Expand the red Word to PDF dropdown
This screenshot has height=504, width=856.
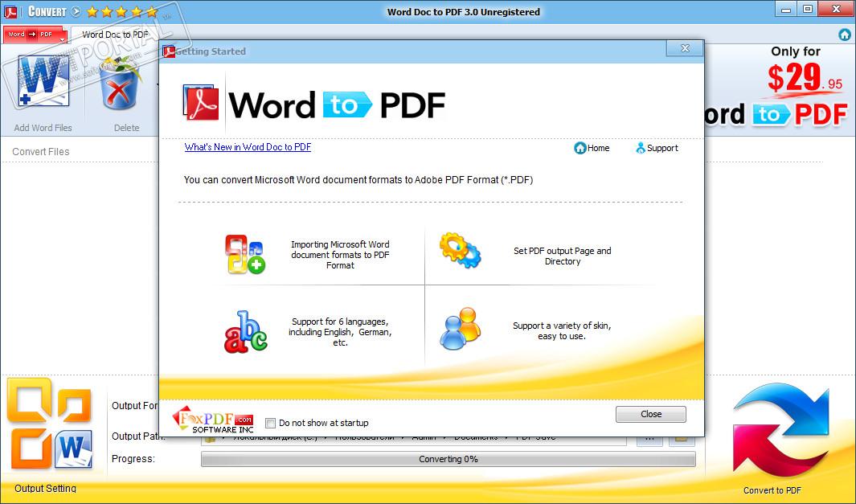coord(35,35)
